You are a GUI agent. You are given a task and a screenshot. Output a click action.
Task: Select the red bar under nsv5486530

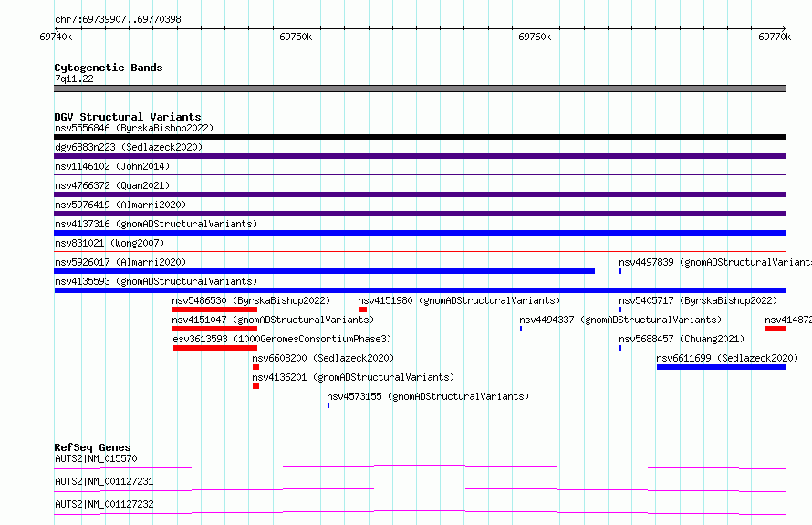coord(214,310)
